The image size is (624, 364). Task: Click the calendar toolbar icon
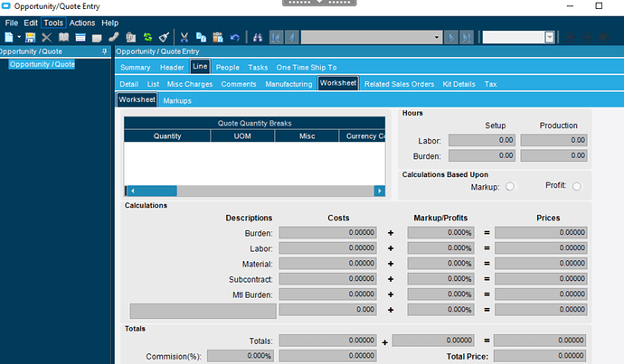80,37
